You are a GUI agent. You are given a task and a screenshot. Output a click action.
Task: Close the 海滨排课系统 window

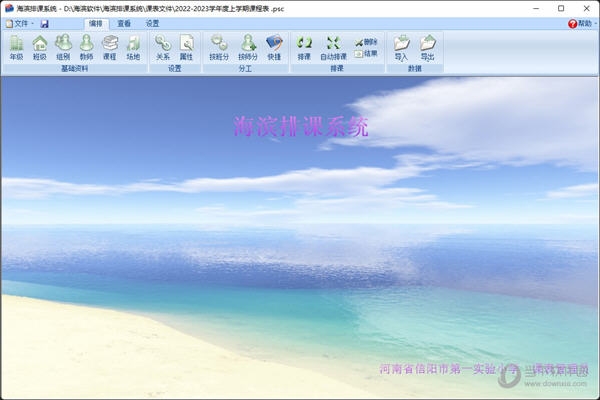click(x=586, y=8)
